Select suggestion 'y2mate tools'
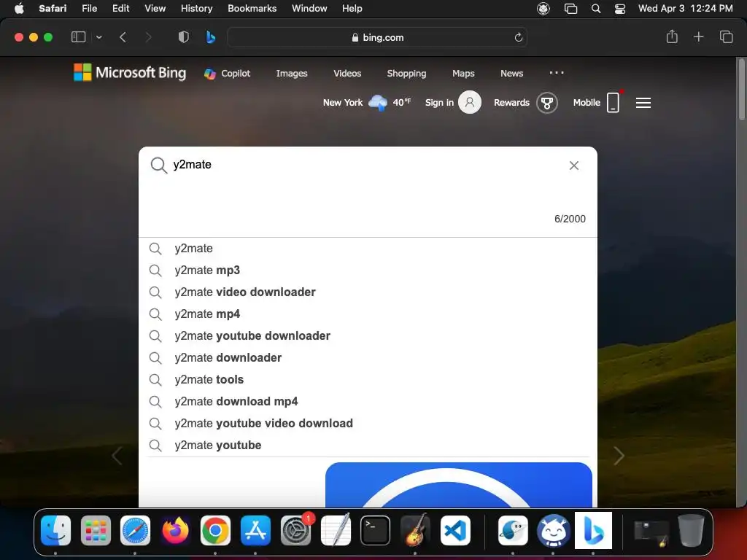 click(x=368, y=379)
